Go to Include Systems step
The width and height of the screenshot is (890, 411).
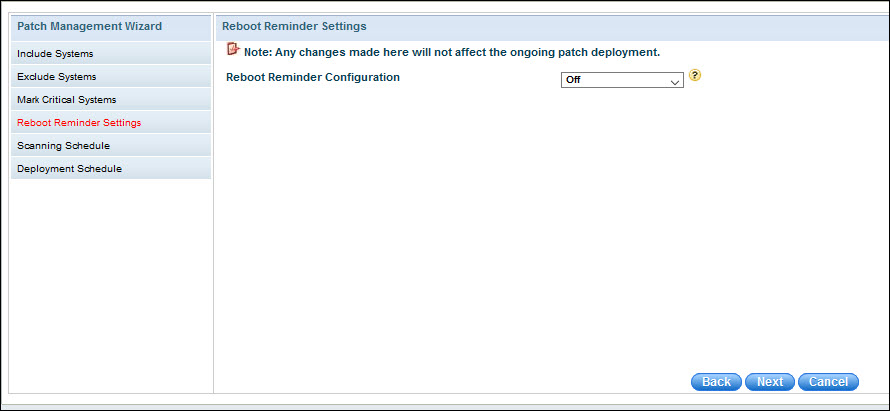click(55, 54)
